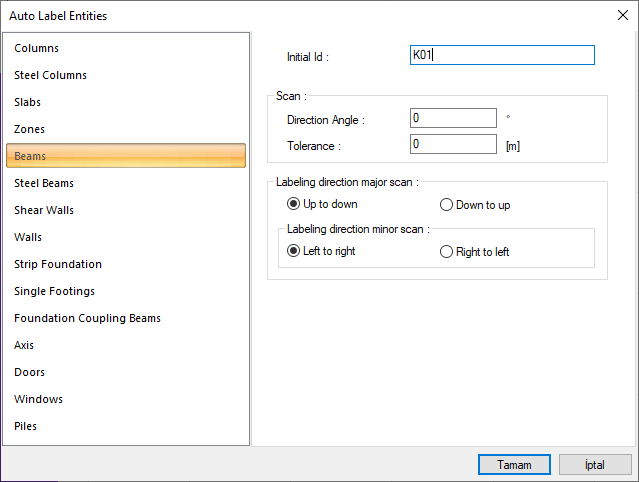Choose Foundation Coupling Beams entry
This screenshot has height=482, width=639.
[x=87, y=318]
